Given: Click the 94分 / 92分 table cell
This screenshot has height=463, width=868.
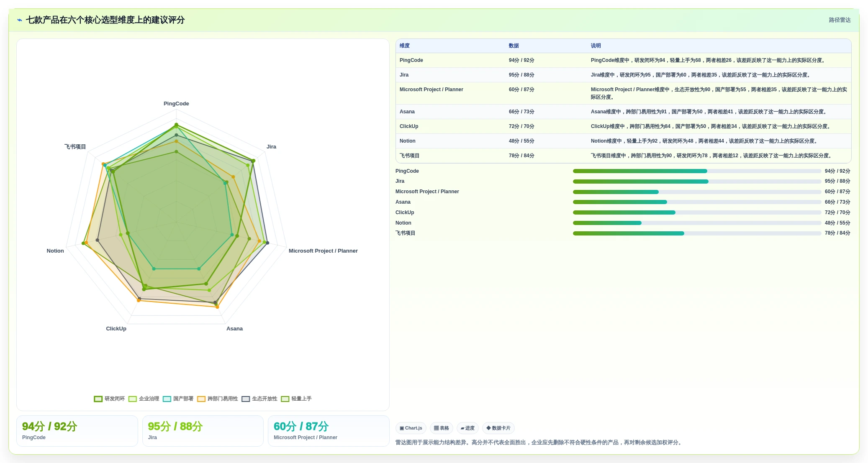Looking at the screenshot, I should click(521, 60).
